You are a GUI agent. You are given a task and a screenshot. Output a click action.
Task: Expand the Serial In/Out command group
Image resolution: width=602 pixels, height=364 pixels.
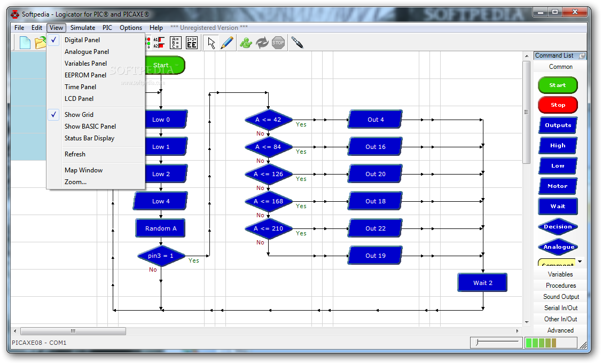pyautogui.click(x=560, y=307)
